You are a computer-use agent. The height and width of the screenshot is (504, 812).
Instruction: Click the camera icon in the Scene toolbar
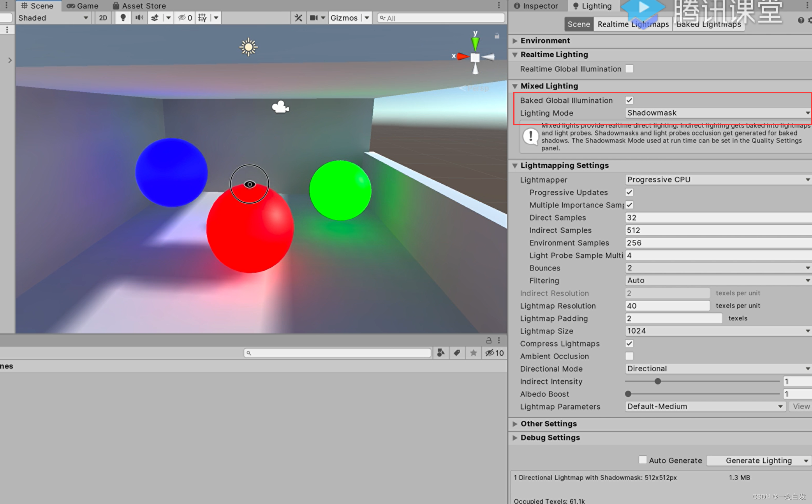pyautogui.click(x=314, y=18)
